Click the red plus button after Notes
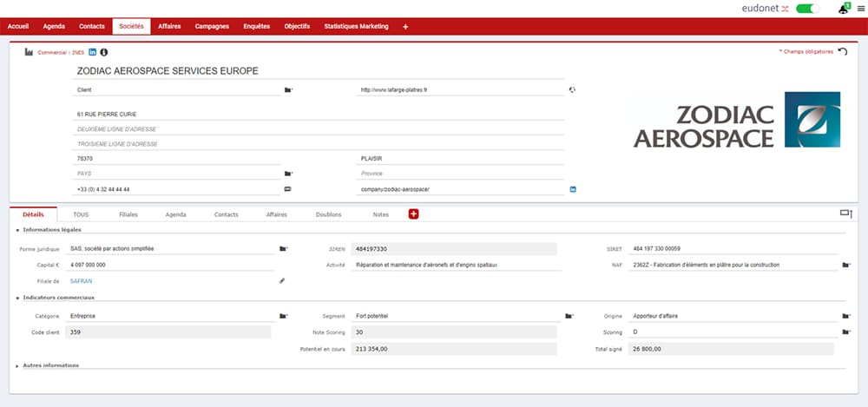Screen dimensions: 868x407 (413, 213)
